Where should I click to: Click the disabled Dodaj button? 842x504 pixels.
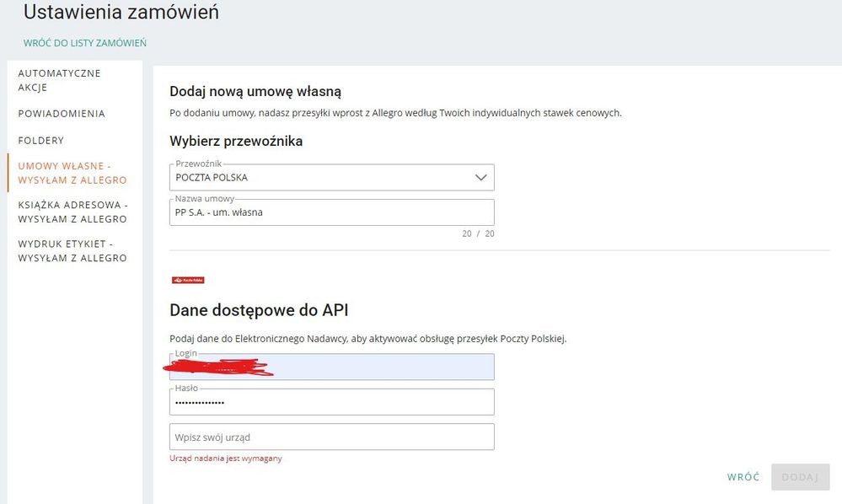tap(800, 477)
